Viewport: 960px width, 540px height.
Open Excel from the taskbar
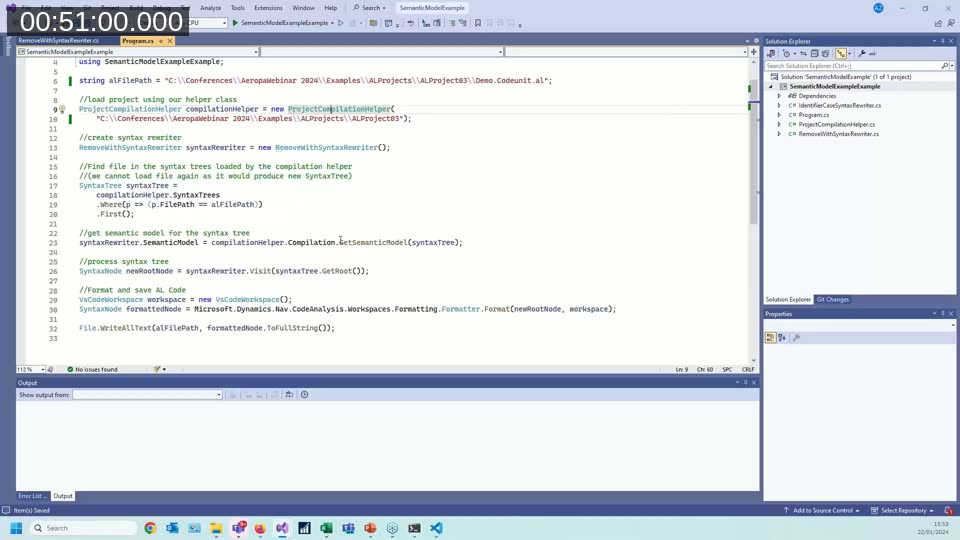pyautogui.click(x=326, y=528)
